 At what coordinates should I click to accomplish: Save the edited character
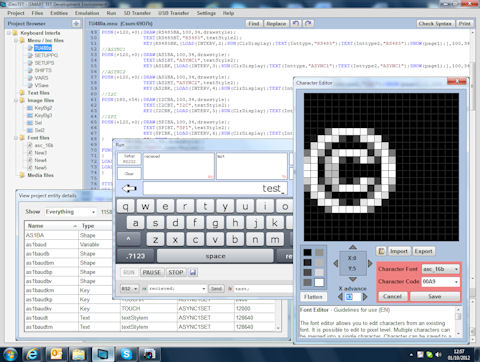435,296
